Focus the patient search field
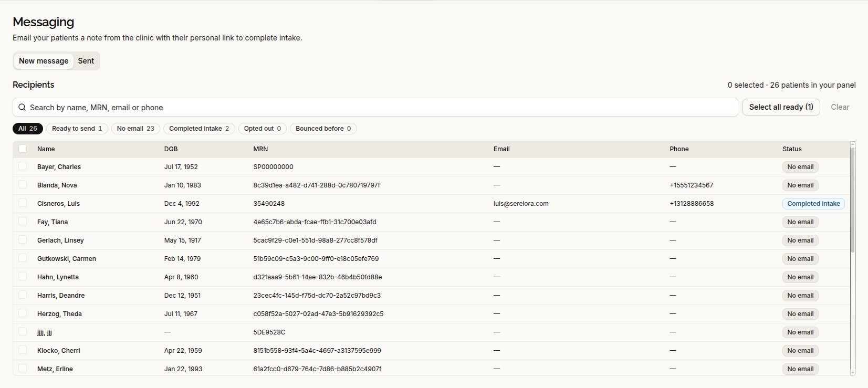868x388 pixels. [375, 107]
